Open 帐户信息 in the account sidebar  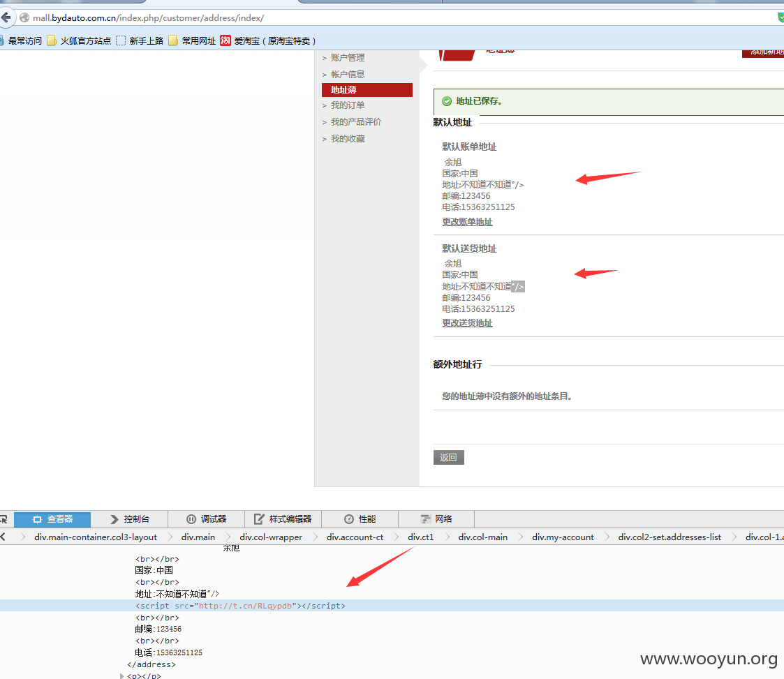point(348,75)
